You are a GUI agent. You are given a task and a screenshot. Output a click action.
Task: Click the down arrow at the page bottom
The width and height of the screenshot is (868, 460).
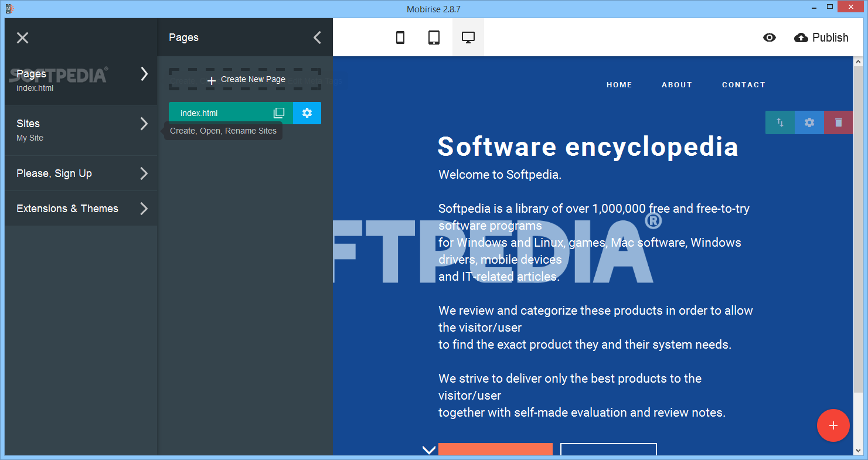pos(429,449)
